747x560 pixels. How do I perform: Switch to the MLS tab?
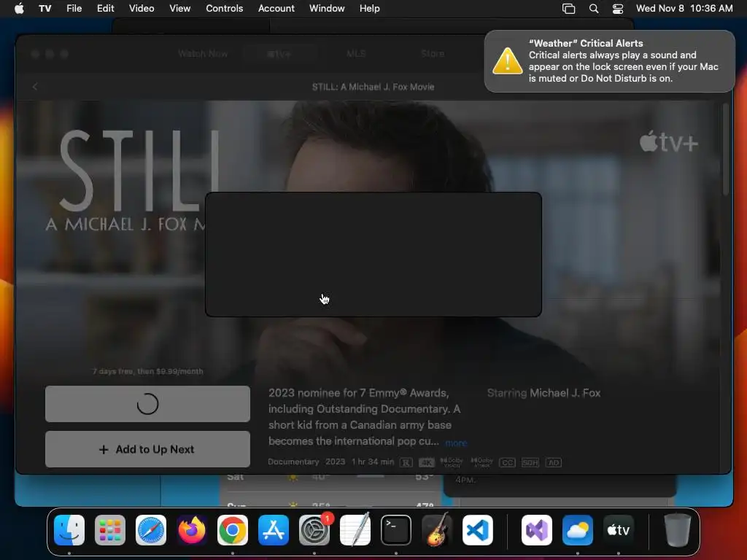click(356, 54)
